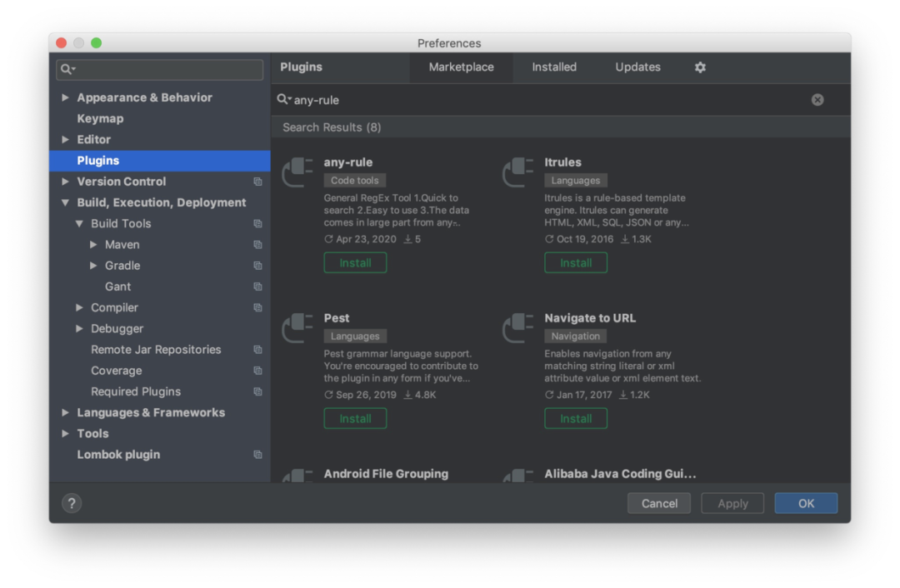Click the Itrules plugin plug icon
The height and width of the screenshot is (588, 900).
coord(518,172)
